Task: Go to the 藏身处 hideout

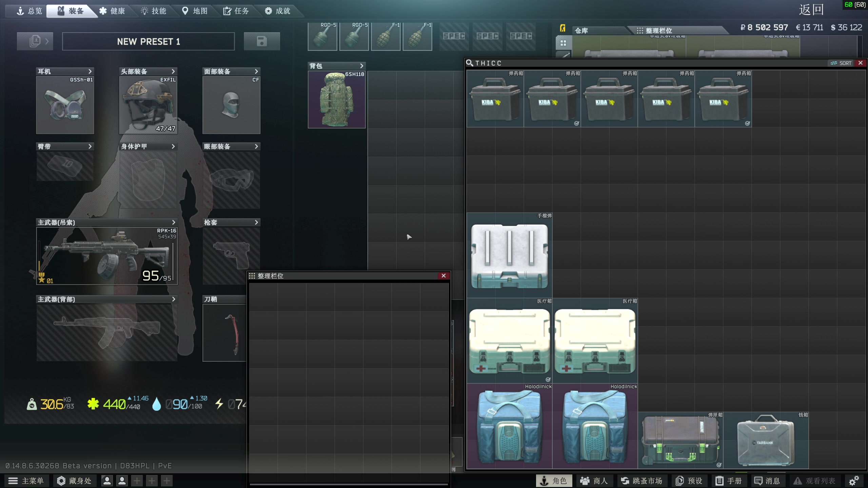Action: tap(75, 481)
